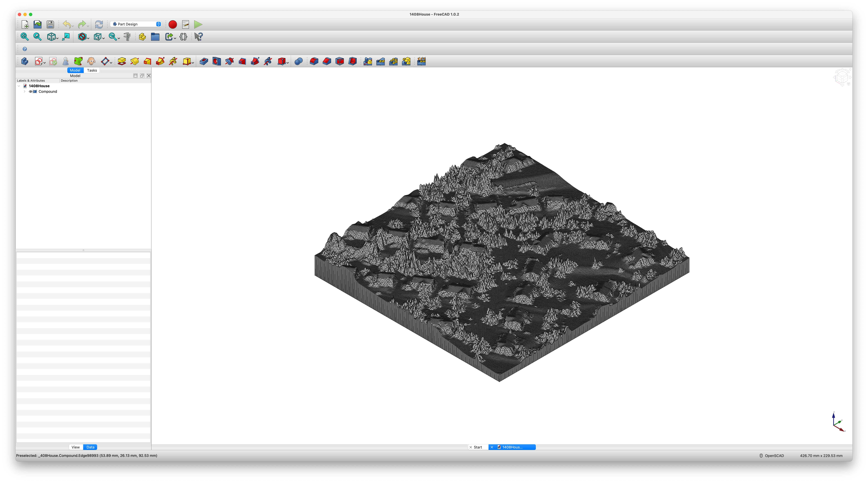Switch to the Tasks tab
868x482 pixels.
click(92, 70)
